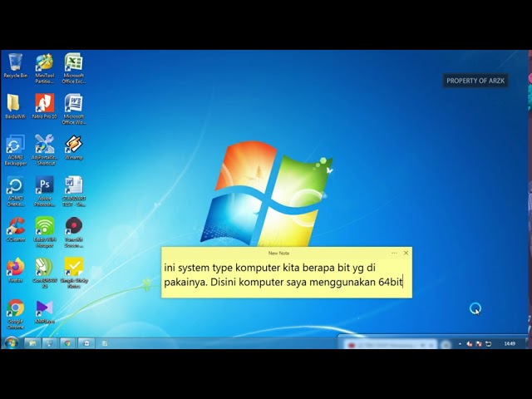Screen dimensions: 532x399
Task: Place cursor in the sticky note text
Action: point(287,278)
